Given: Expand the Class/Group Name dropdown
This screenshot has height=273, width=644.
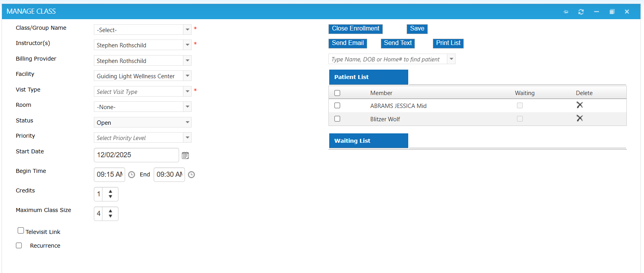Looking at the screenshot, I should (187, 30).
